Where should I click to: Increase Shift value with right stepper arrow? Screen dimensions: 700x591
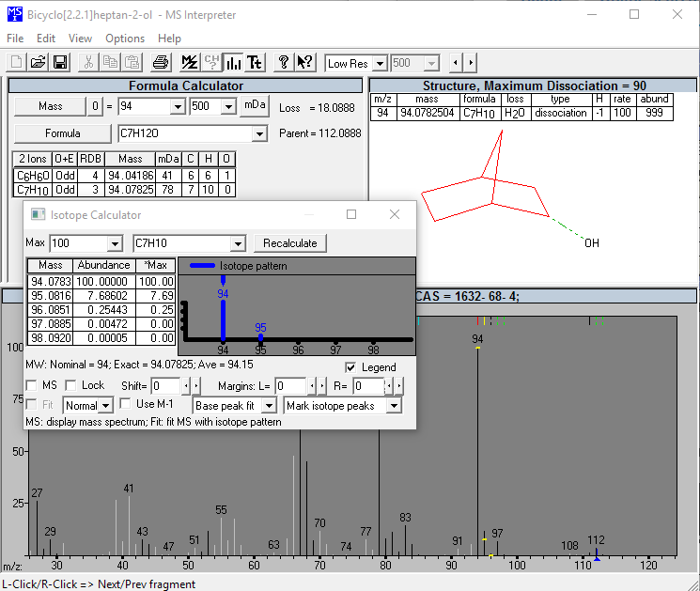point(196,385)
